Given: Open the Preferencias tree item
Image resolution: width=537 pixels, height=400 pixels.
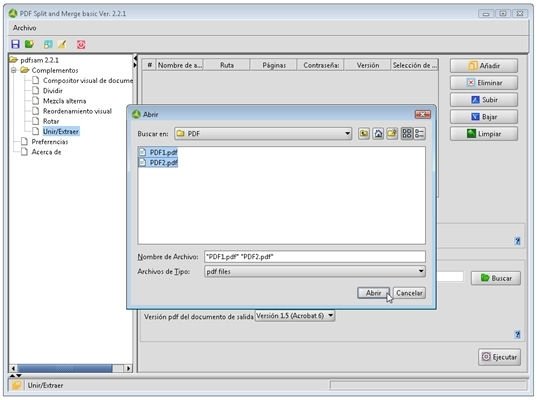Looking at the screenshot, I should coord(50,142).
